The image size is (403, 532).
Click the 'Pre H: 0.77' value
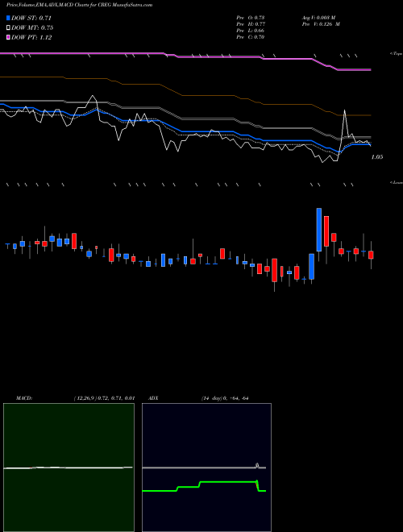point(251,24)
